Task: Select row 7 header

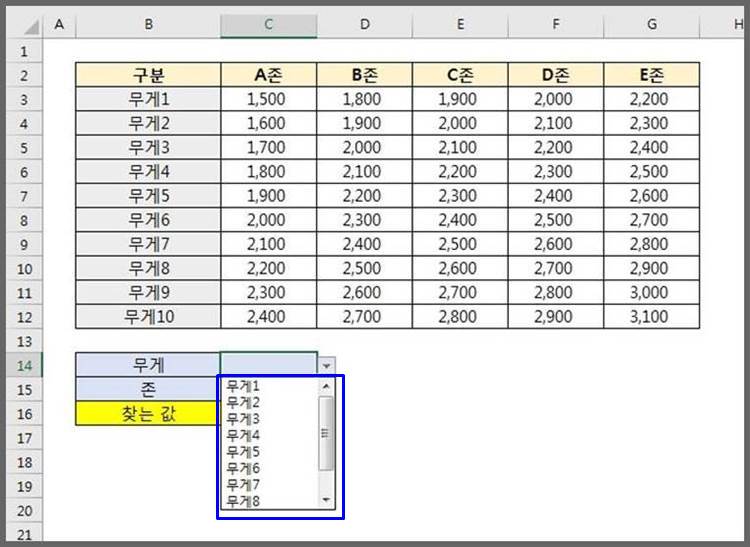Action: tap(24, 196)
